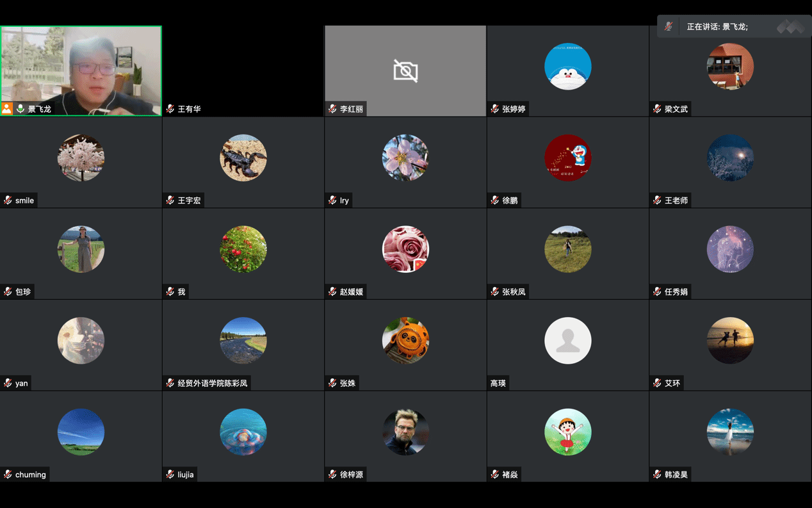Click the muted mic icon beside 梁文武

[x=657, y=109]
